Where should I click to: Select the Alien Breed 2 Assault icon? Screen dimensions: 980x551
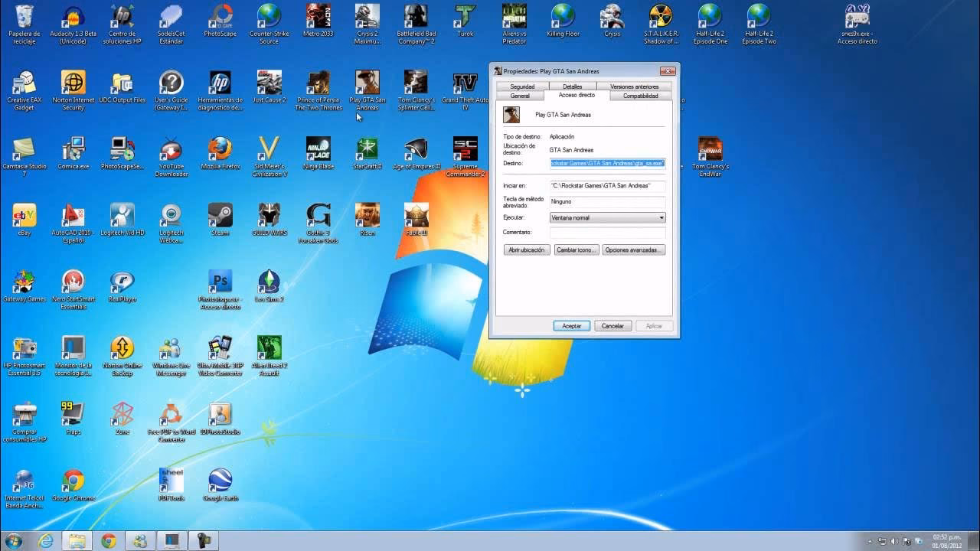[x=269, y=356]
